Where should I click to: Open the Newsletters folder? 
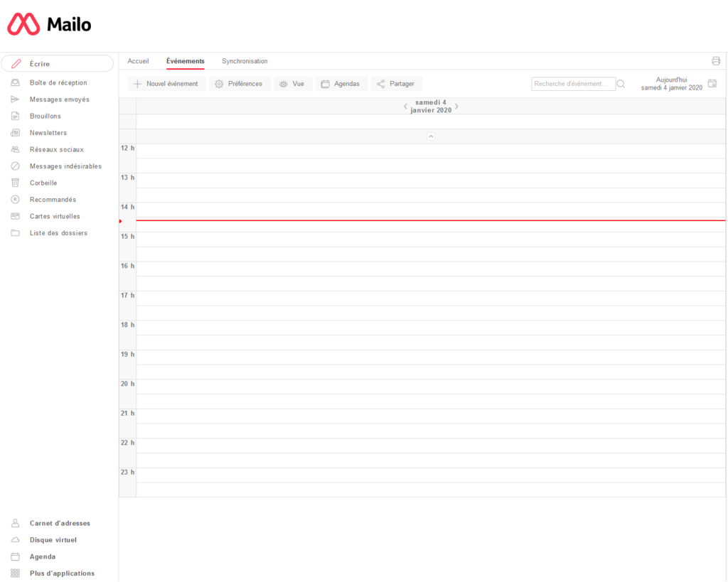tap(48, 133)
